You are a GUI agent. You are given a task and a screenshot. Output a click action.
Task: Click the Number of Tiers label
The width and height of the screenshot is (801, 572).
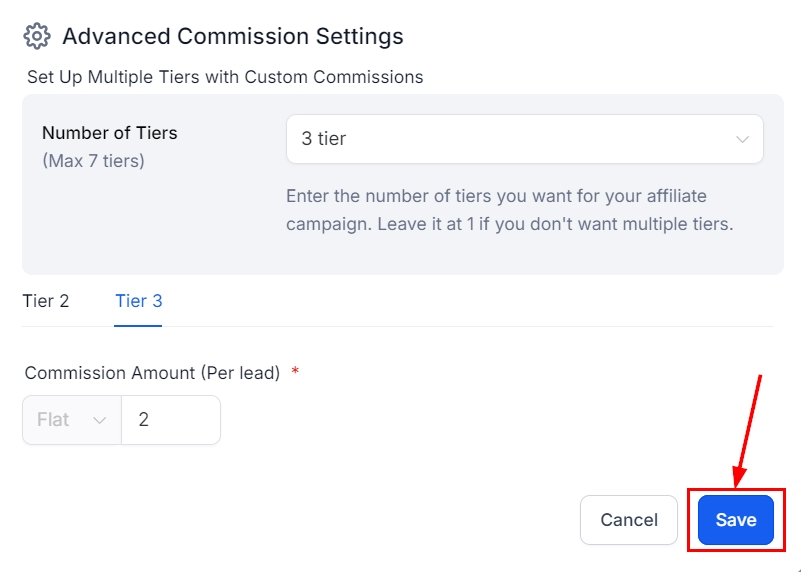110,133
